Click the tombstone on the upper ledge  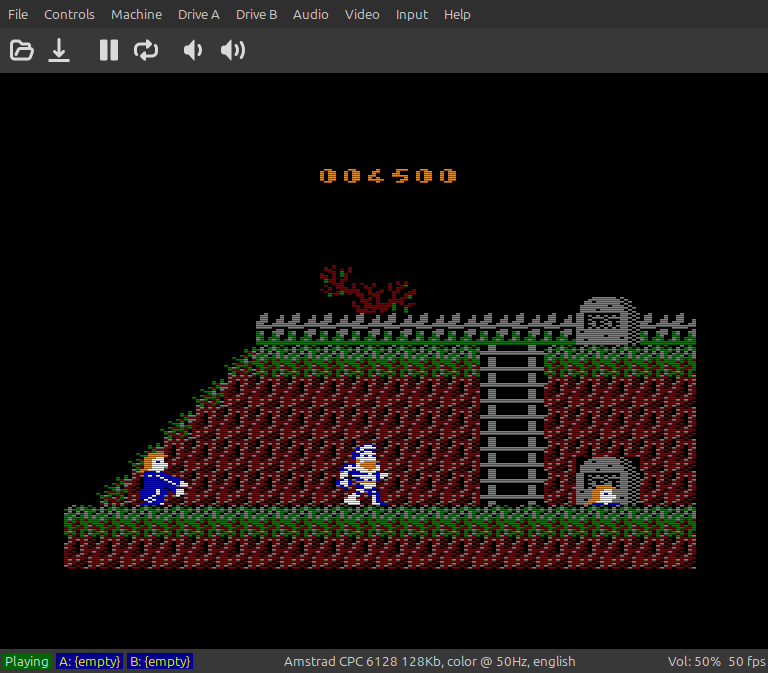tap(607, 320)
